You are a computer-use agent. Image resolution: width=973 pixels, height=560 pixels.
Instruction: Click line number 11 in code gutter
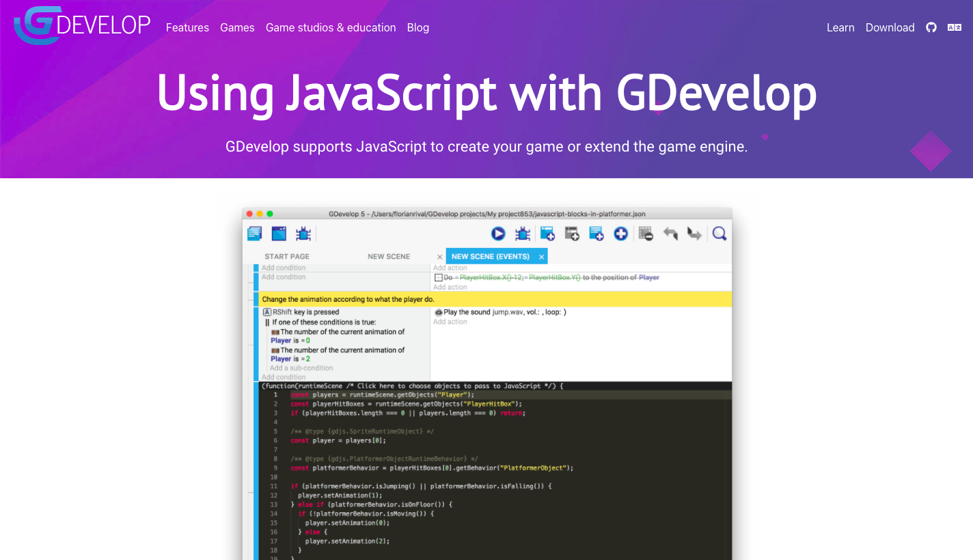pos(273,486)
